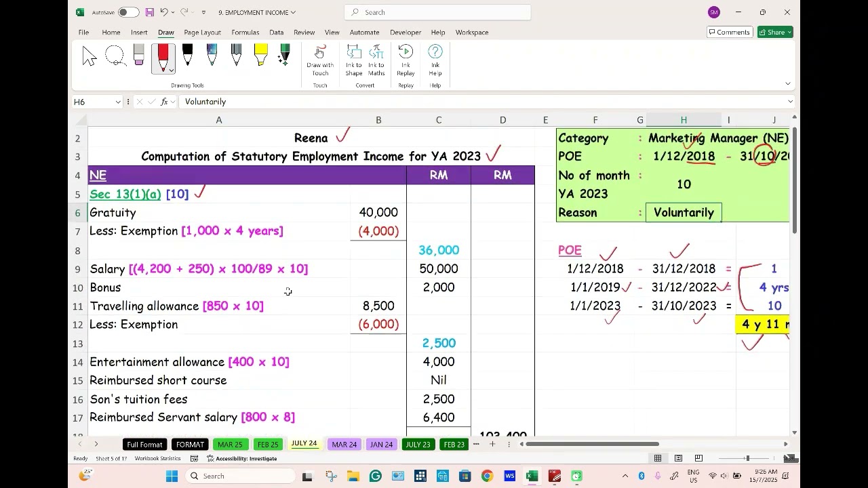Open Ink Help

click(x=435, y=61)
